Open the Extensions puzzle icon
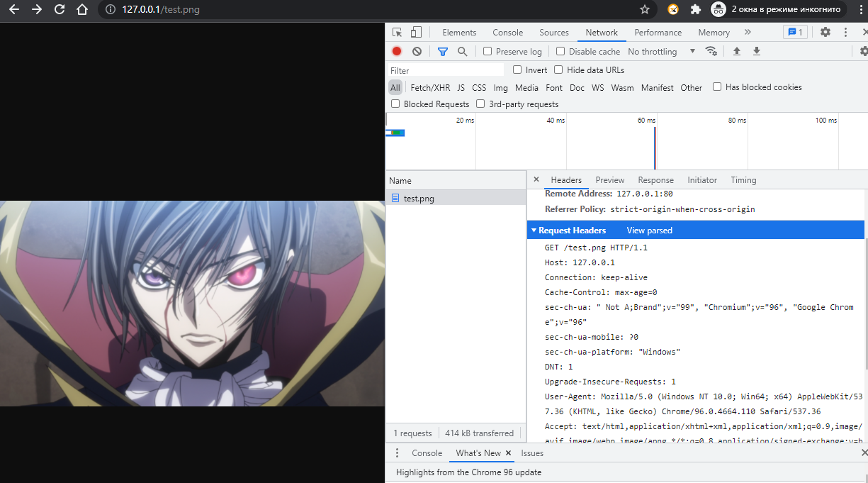868x483 pixels. (696, 10)
